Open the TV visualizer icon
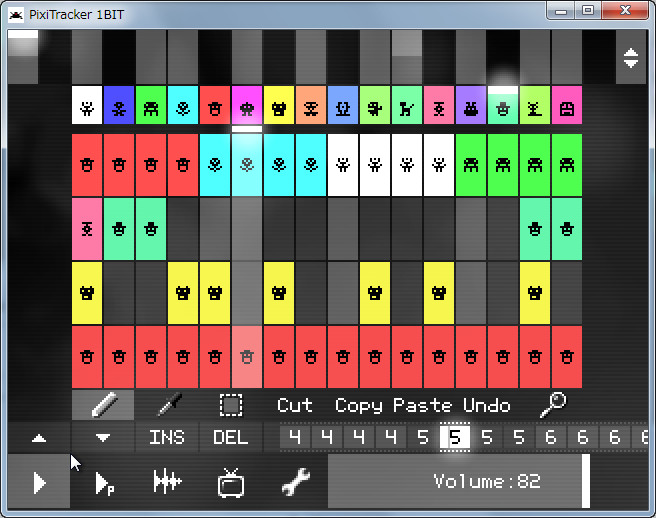 tap(231, 483)
